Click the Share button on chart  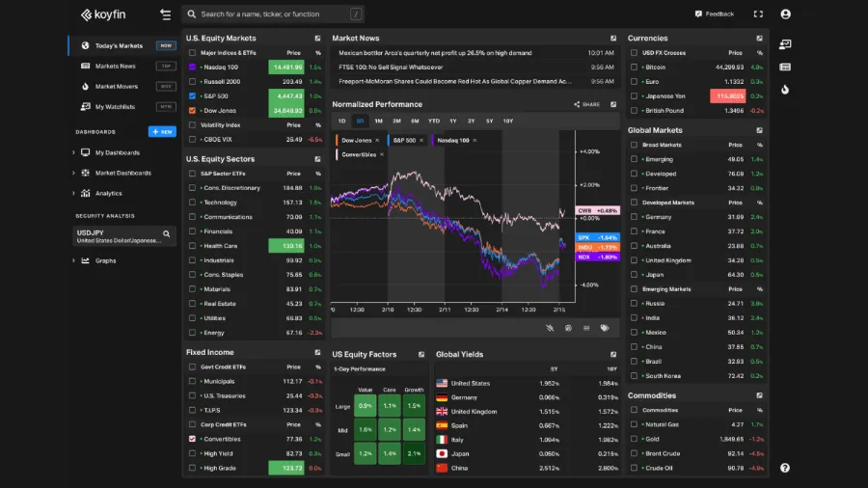(x=586, y=104)
